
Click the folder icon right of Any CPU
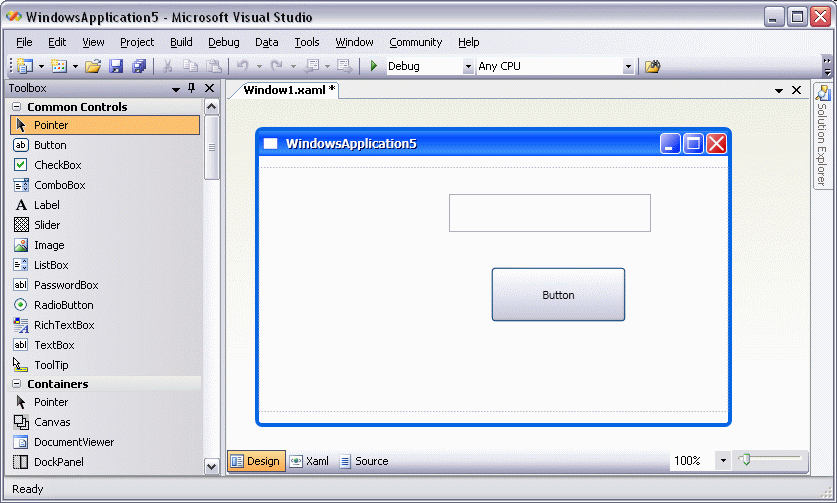click(x=652, y=66)
